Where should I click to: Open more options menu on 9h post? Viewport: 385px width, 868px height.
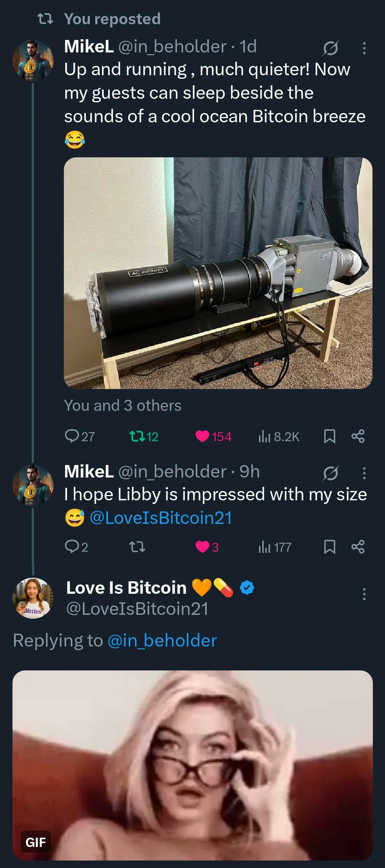click(364, 473)
